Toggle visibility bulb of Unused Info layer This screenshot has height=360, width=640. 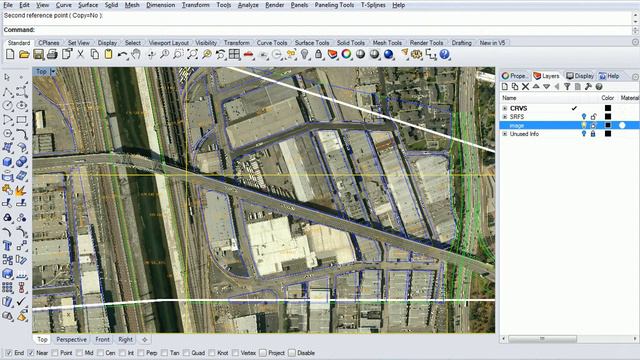click(584, 133)
